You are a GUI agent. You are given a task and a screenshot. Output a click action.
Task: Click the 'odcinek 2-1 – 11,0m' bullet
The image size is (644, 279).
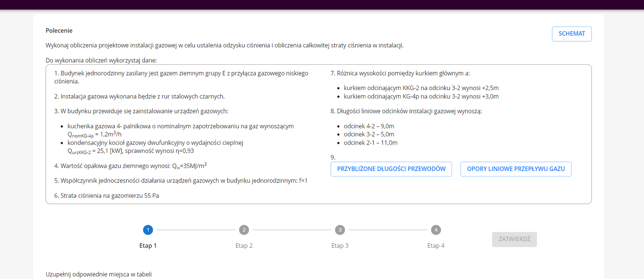[x=370, y=143]
